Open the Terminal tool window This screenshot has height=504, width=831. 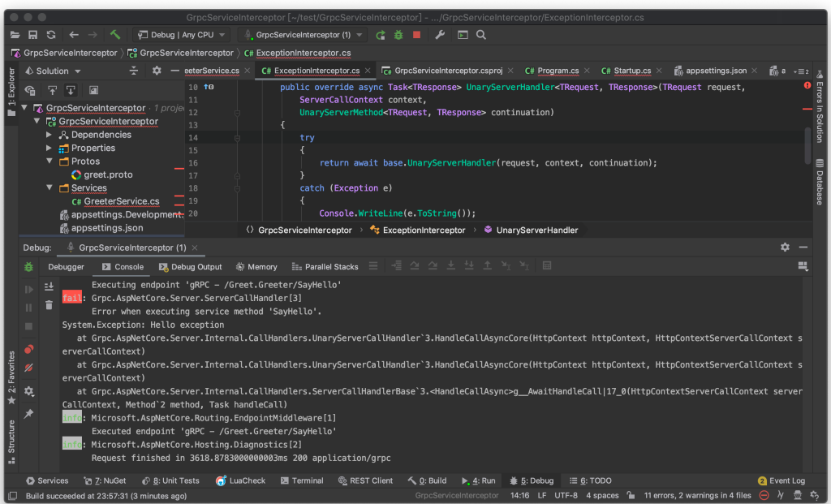(x=302, y=480)
